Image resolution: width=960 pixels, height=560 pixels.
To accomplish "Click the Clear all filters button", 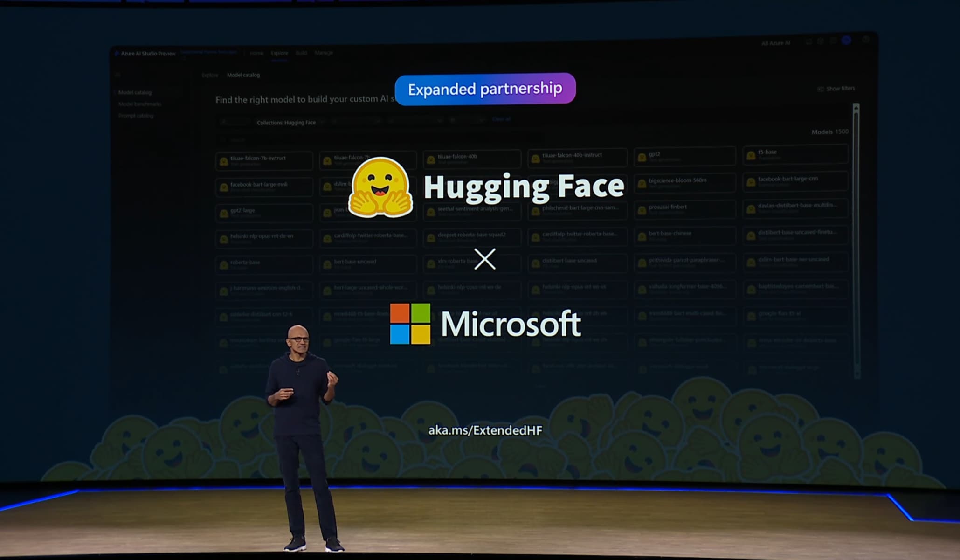I will [499, 119].
